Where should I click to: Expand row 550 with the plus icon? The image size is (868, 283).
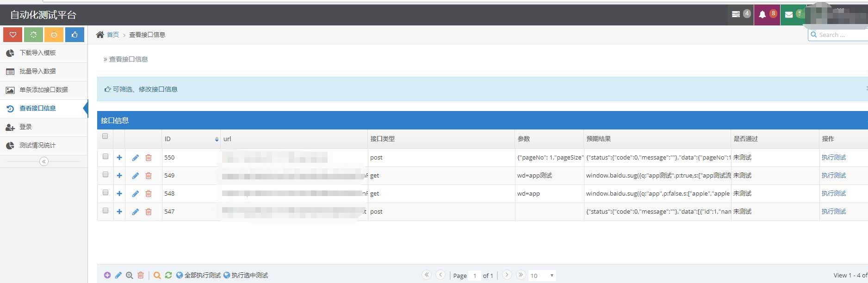click(119, 158)
